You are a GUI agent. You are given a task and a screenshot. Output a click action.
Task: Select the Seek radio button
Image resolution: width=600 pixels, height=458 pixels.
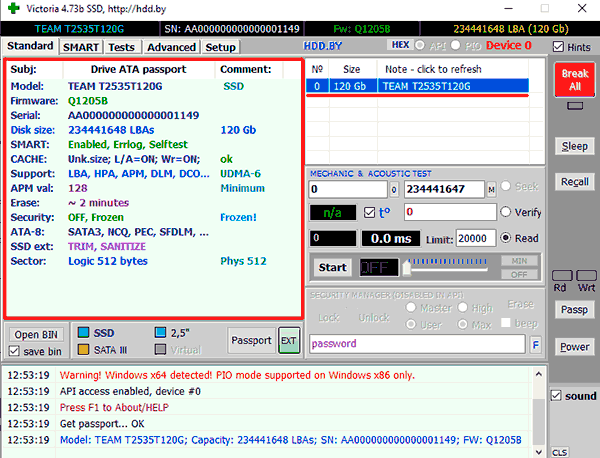(x=505, y=186)
